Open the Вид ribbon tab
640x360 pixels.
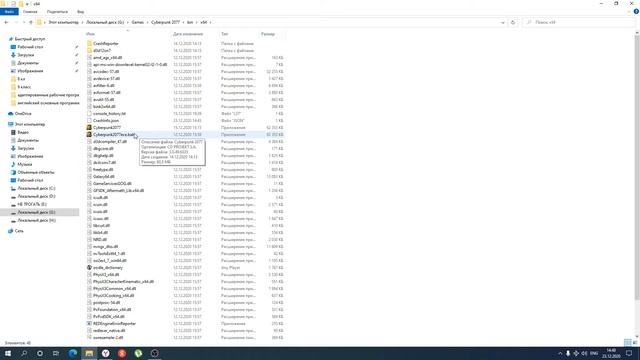pos(80,12)
